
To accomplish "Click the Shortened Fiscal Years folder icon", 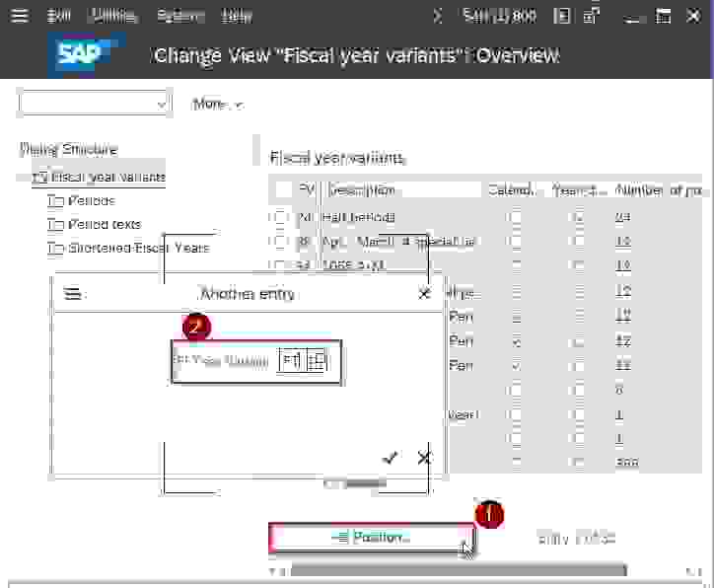I will click(x=55, y=249).
